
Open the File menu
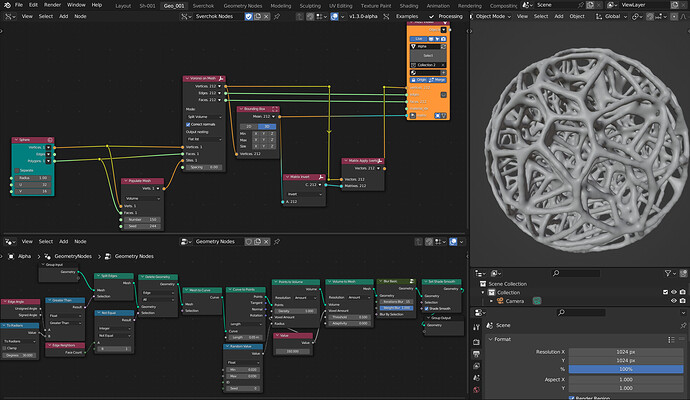[x=18, y=5]
